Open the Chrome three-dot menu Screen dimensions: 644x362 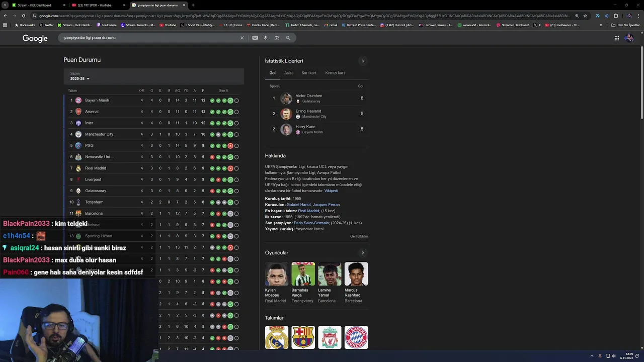click(638, 16)
